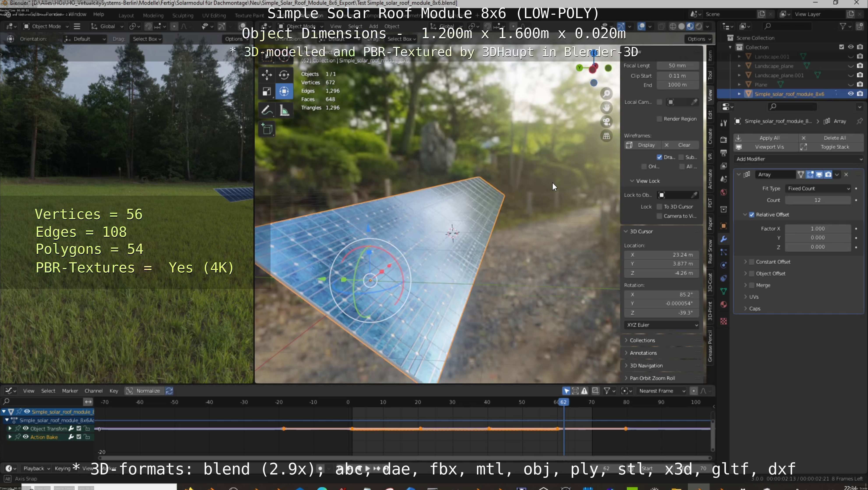The width and height of the screenshot is (868, 490).
Task: Toggle perspective/orthographic grid icon
Action: pyautogui.click(x=607, y=136)
